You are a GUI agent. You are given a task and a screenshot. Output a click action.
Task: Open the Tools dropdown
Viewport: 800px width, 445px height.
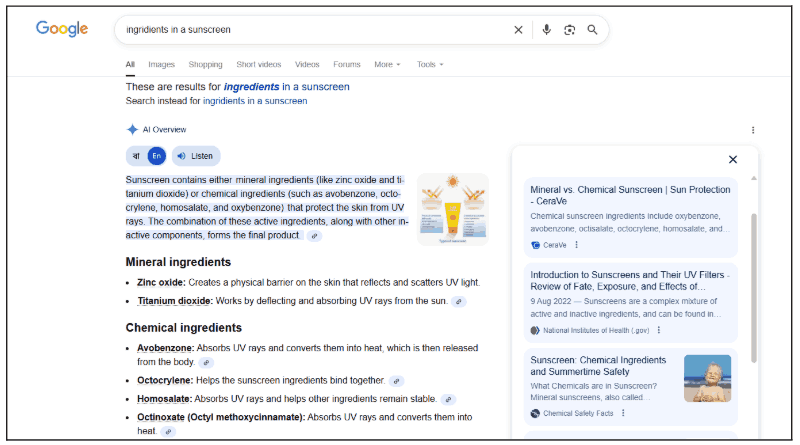[x=430, y=64]
